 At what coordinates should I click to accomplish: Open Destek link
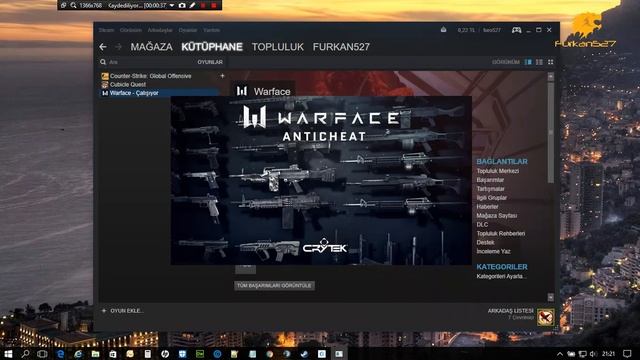click(485, 242)
